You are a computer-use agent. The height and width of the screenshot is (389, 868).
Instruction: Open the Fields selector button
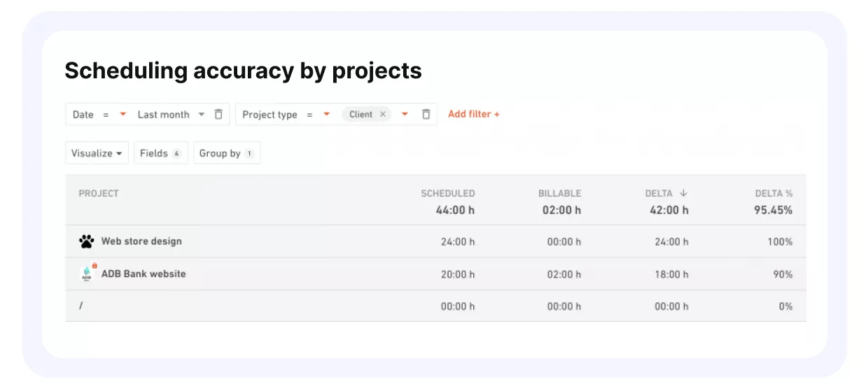pos(160,153)
